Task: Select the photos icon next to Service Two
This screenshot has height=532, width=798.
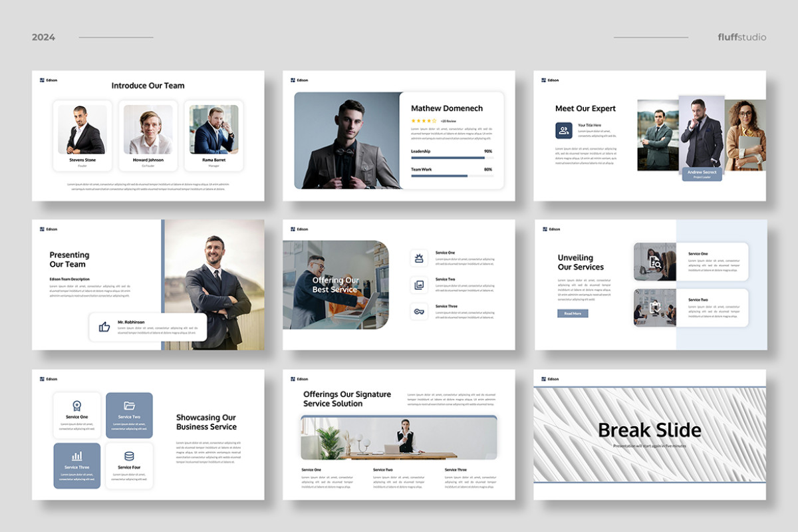Action: click(x=419, y=284)
